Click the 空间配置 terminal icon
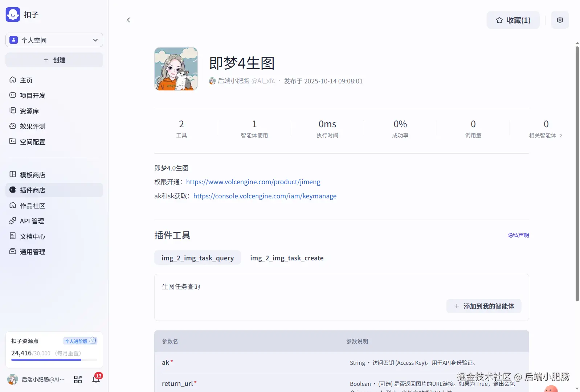Screen dimensions: 580x392 13,141
